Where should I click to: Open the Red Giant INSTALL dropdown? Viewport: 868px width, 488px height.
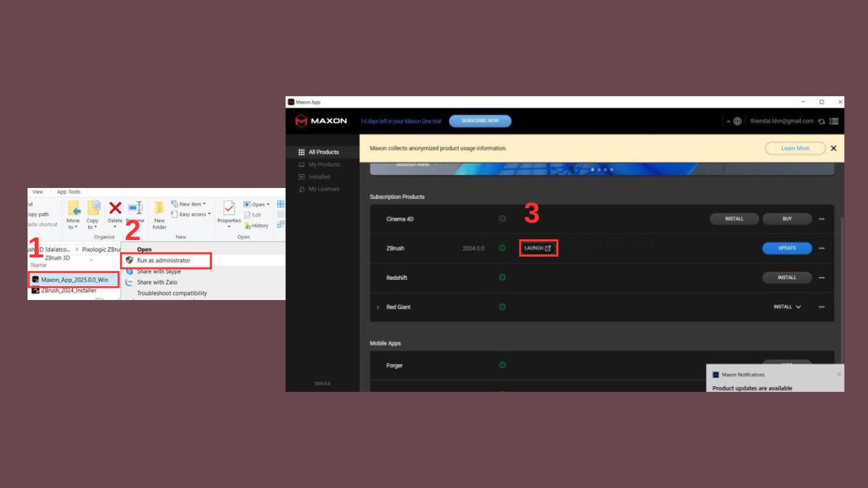click(787, 307)
